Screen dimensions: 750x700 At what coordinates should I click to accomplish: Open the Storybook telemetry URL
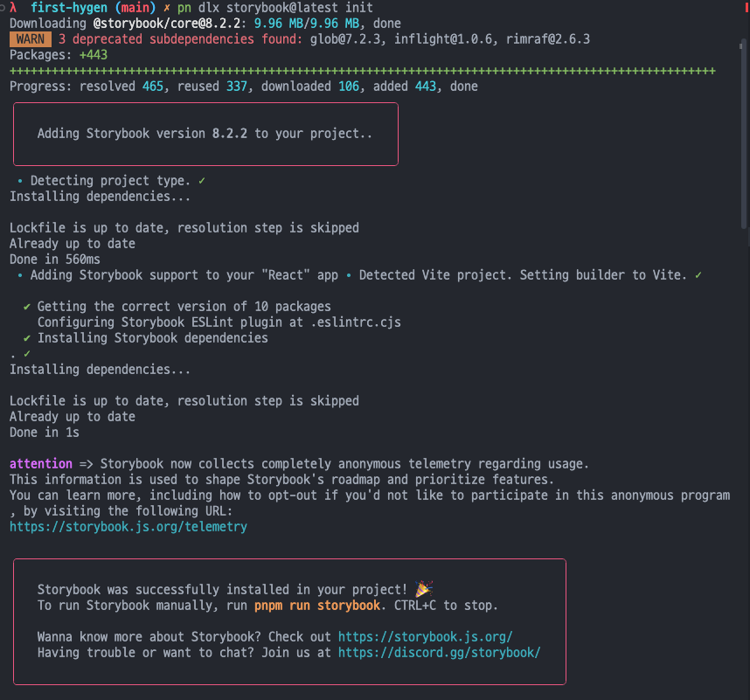[128, 527]
